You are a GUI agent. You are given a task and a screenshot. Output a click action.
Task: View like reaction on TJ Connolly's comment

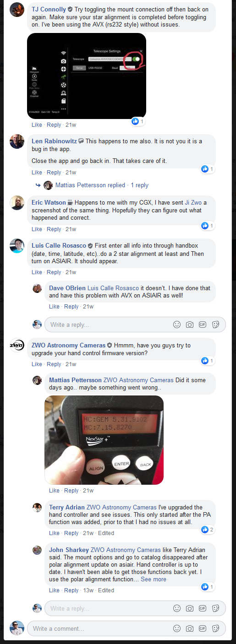pyautogui.click(x=138, y=121)
